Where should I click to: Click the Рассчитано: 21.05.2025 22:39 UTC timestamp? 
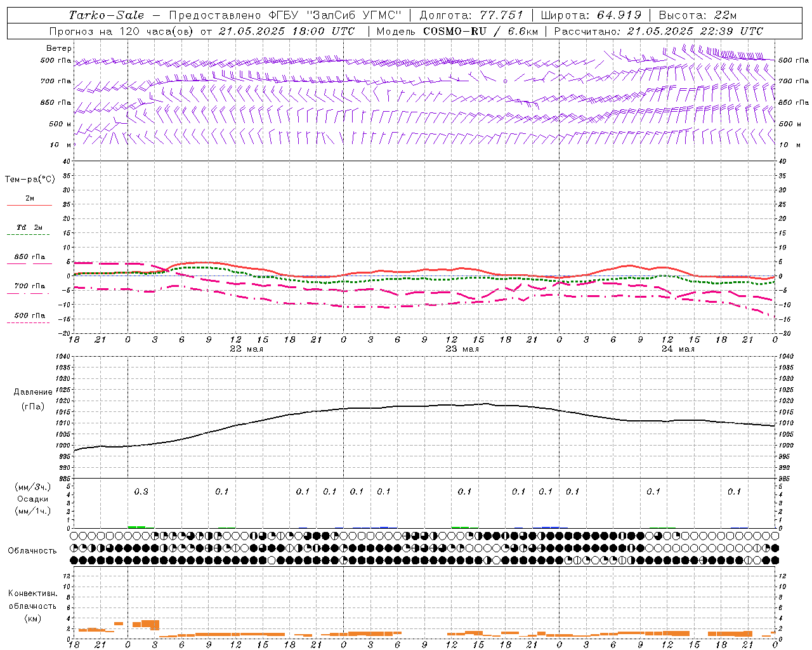[659, 31]
